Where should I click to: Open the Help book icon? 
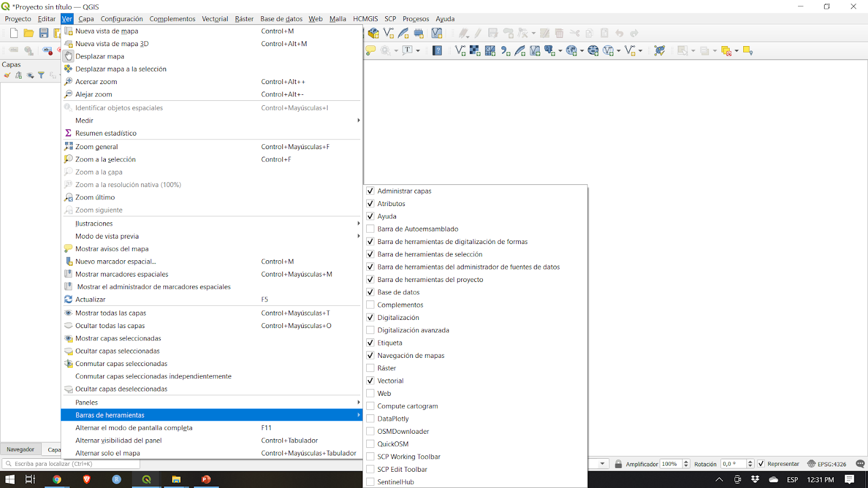click(x=437, y=50)
